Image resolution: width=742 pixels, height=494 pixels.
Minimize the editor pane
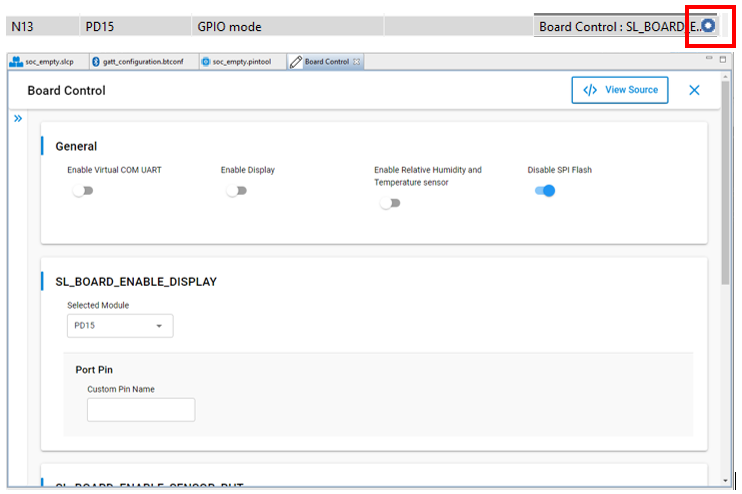pos(709,58)
